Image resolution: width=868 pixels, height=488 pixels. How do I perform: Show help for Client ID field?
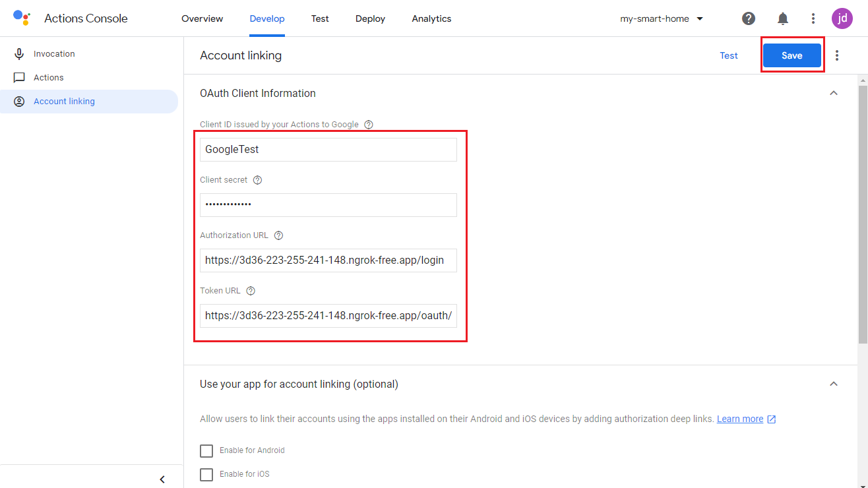[x=369, y=125]
